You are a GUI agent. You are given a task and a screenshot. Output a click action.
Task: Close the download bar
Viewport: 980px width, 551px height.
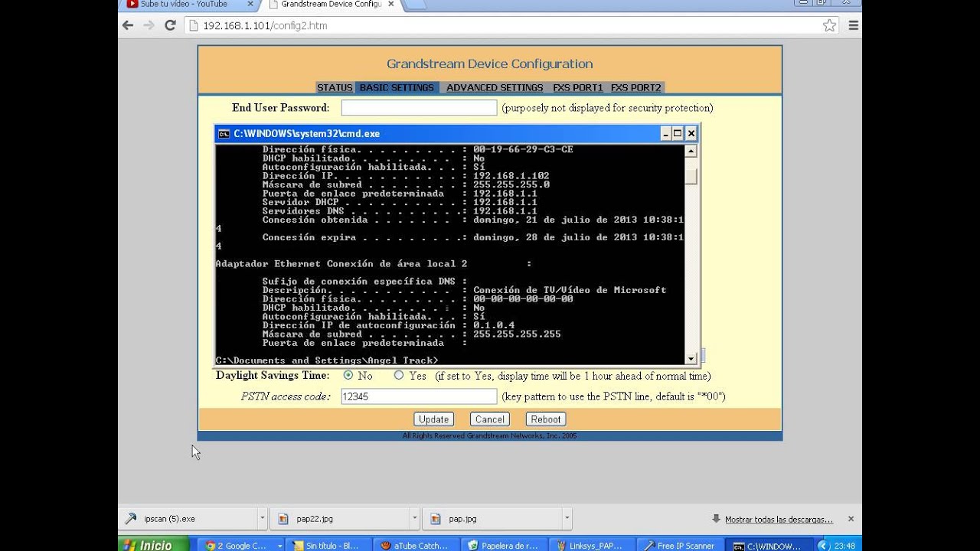(851, 519)
